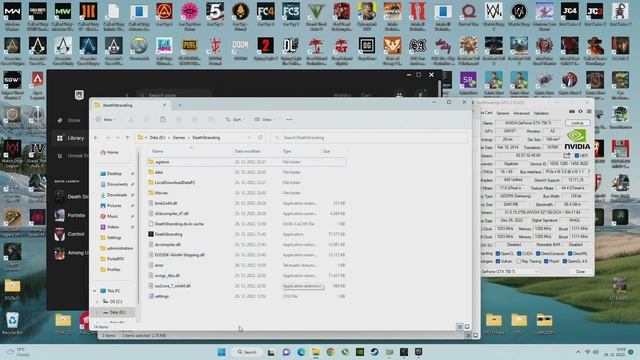Add a new Explorer tab with plus
The image size is (640, 360).
point(180,105)
